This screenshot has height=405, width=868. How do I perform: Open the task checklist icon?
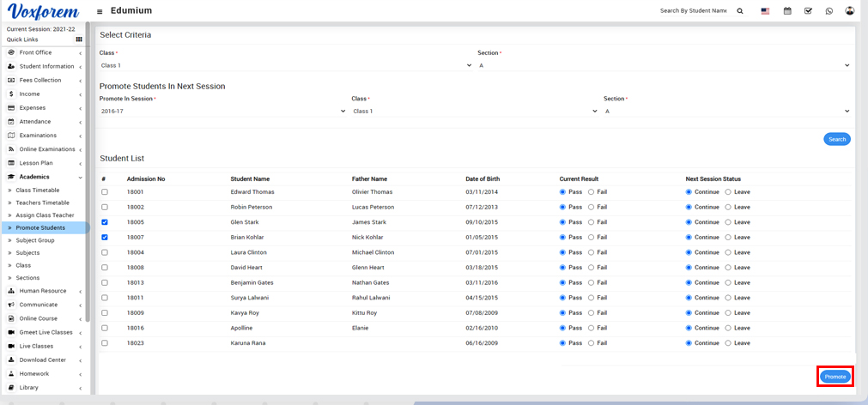point(808,11)
